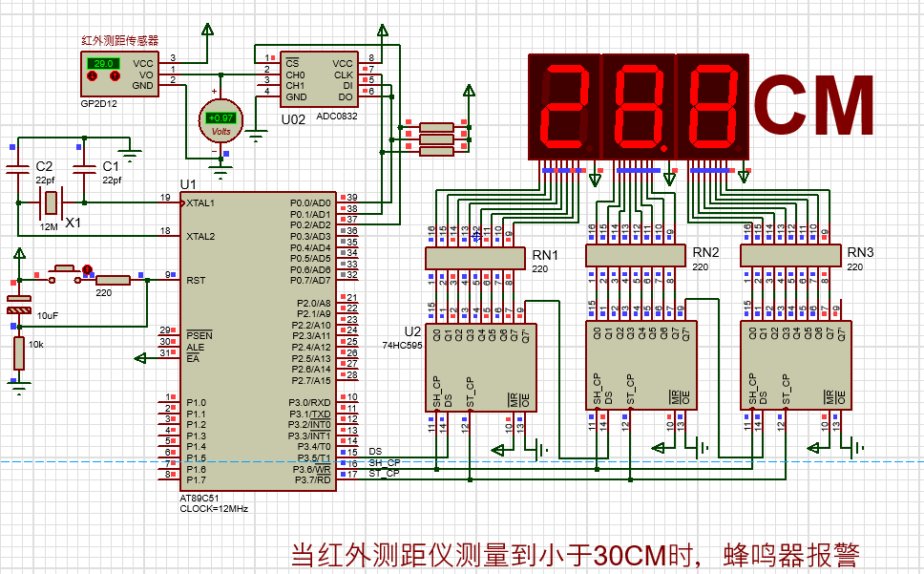The image size is (924, 574).
Task: Select the ADC0832 U02 chip body
Action: coord(319,79)
